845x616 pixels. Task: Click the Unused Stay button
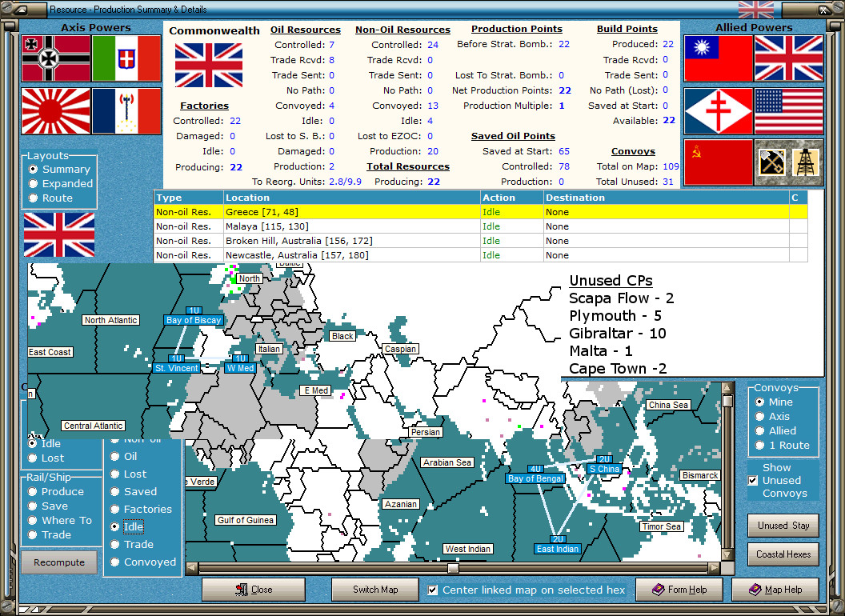coord(783,526)
